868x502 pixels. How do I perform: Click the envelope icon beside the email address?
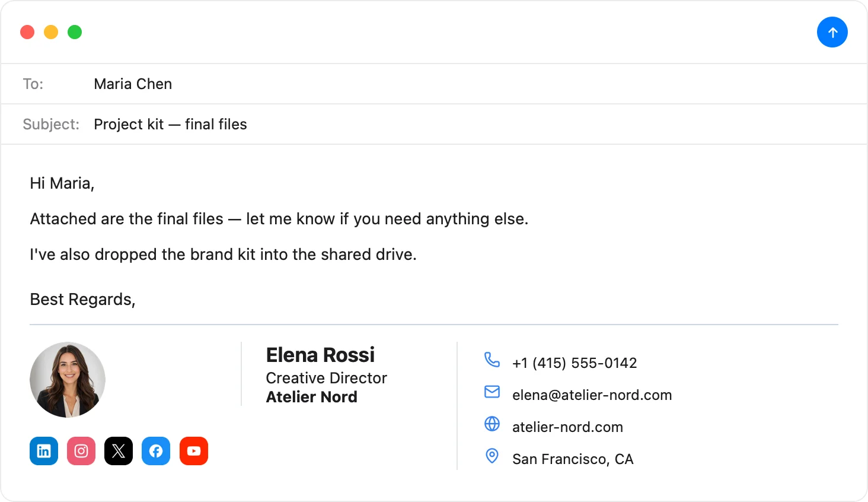tap(492, 392)
